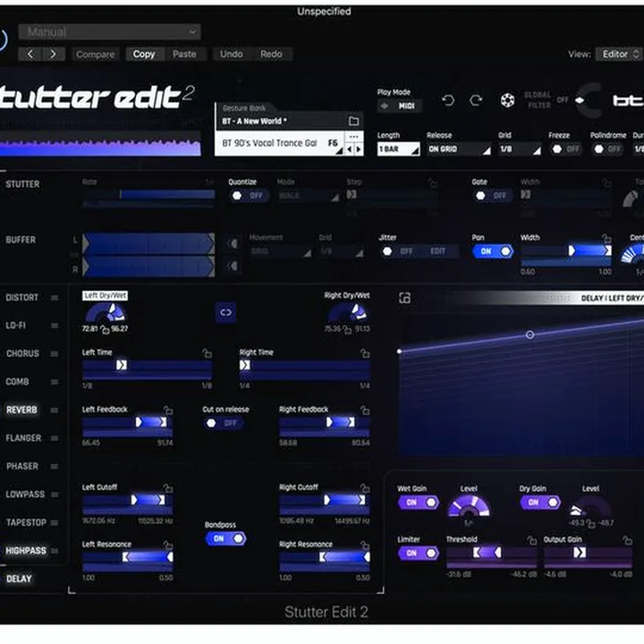The image size is (644, 644).
Task: Click the Reverb module drag handle
Action: click(x=55, y=410)
